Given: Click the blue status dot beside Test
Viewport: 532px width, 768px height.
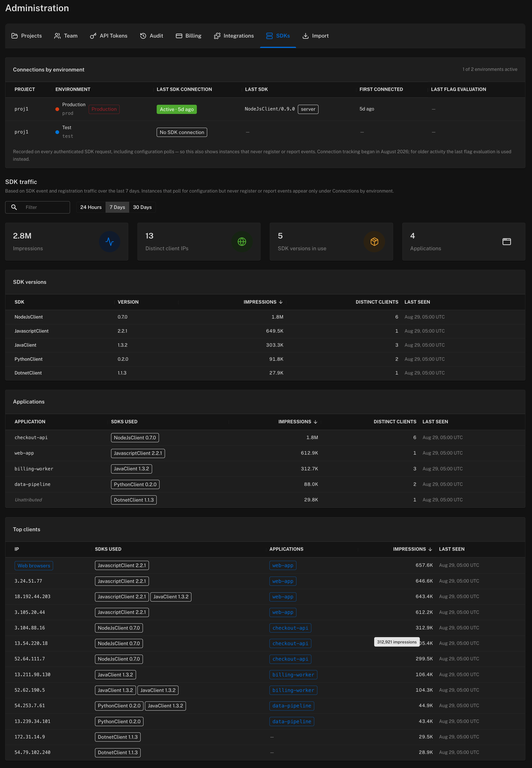Looking at the screenshot, I should (57, 132).
